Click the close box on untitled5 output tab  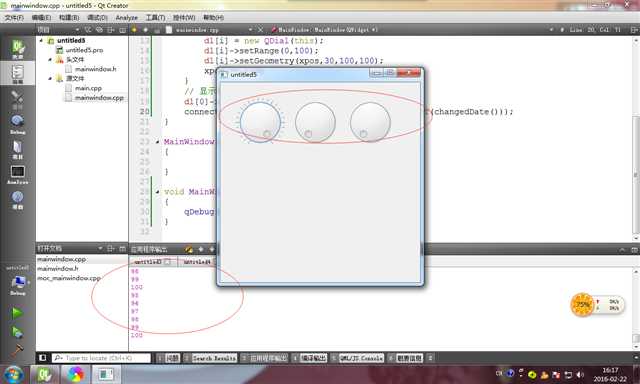pos(167,262)
